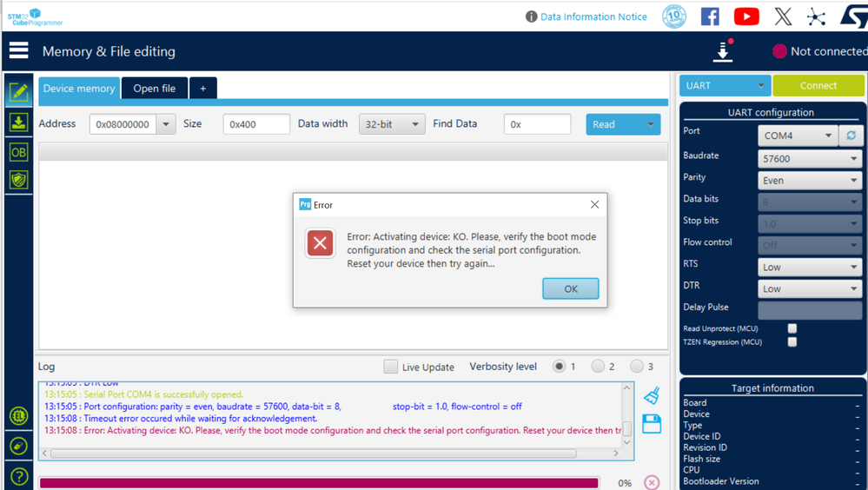Screen dimensions: 868x490
Task: Open the Facebook page icon
Action: (x=710, y=17)
